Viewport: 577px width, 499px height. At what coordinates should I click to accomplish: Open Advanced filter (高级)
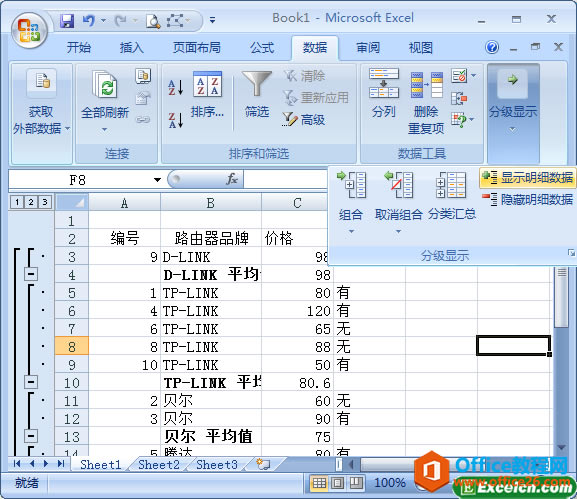click(x=304, y=119)
